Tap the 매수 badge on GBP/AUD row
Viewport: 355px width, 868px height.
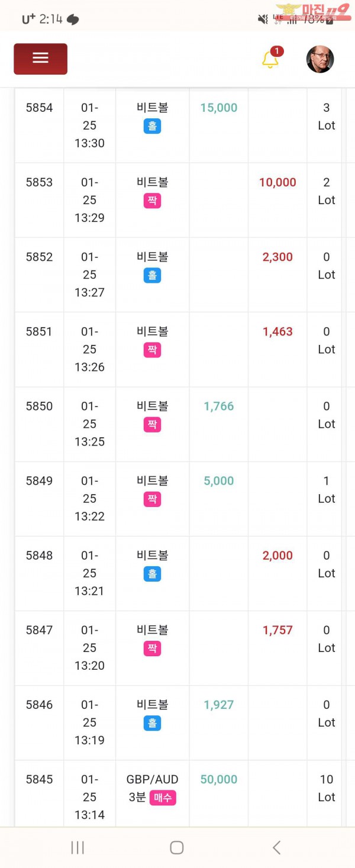tap(163, 798)
